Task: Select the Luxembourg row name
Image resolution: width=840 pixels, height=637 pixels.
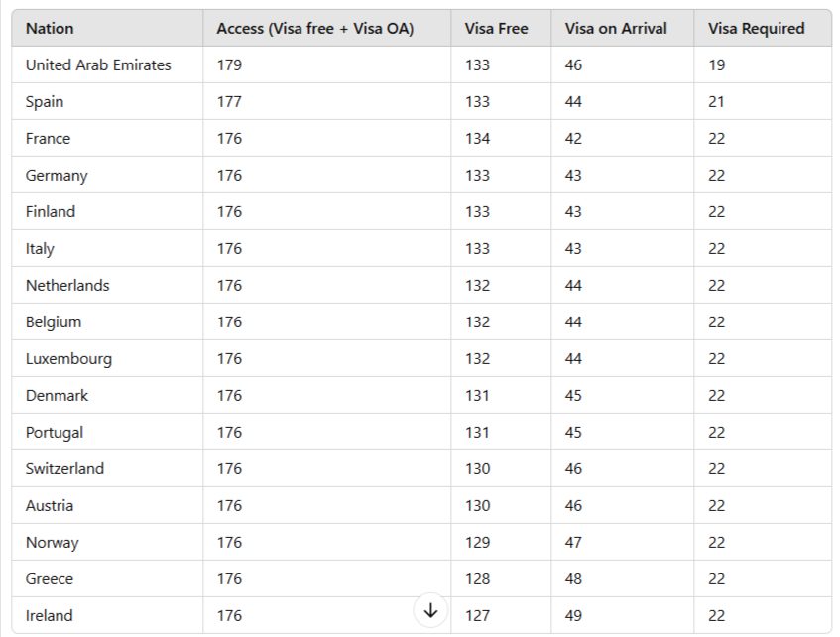Action: coord(68,359)
